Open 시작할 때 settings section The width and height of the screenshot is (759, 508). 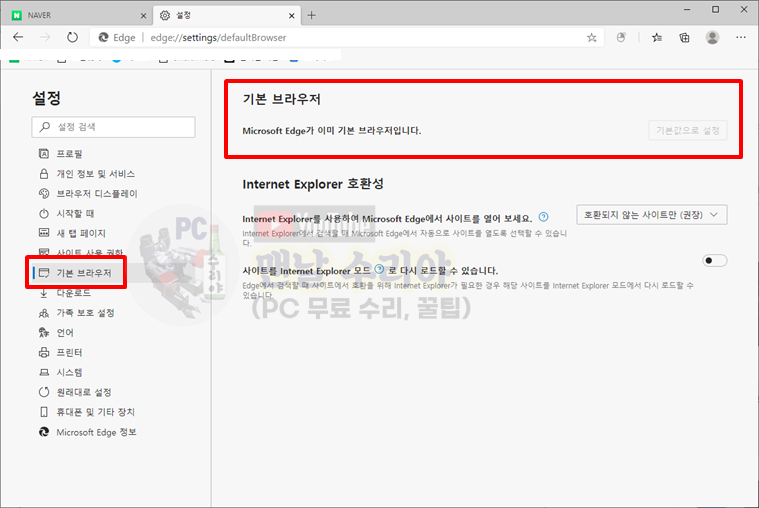point(76,214)
